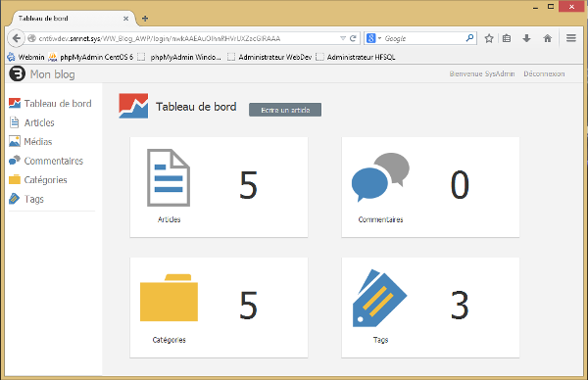This screenshot has height=380, width=588.
Task: Open phpMyAdmin CentOS 6 bookmark
Action: click(x=90, y=57)
